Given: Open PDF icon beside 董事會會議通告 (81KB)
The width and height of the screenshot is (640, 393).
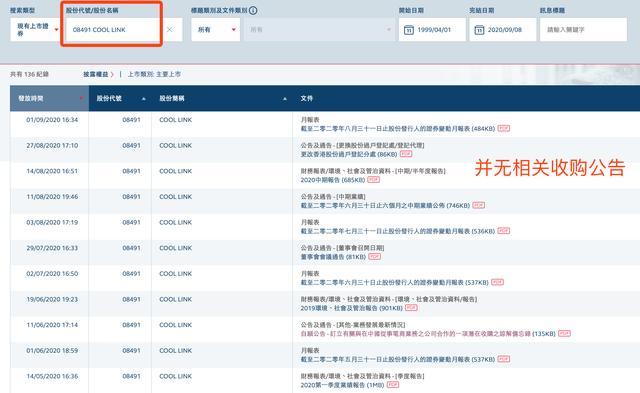Looking at the screenshot, I should 374,256.
